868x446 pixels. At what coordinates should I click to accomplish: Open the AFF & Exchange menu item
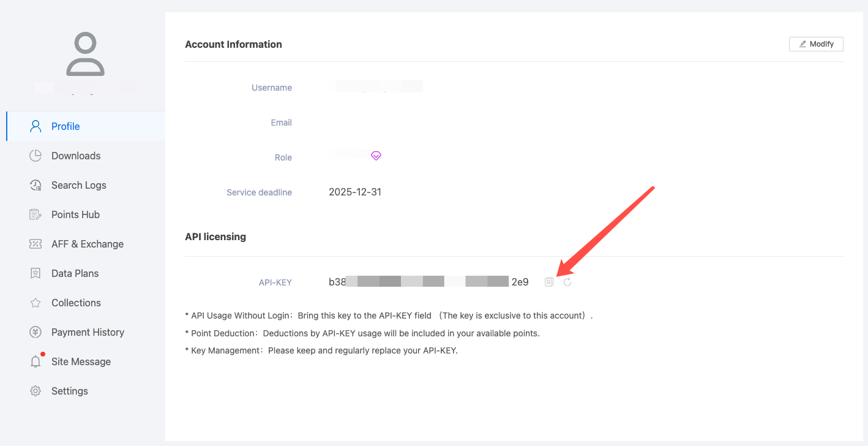[86, 244]
